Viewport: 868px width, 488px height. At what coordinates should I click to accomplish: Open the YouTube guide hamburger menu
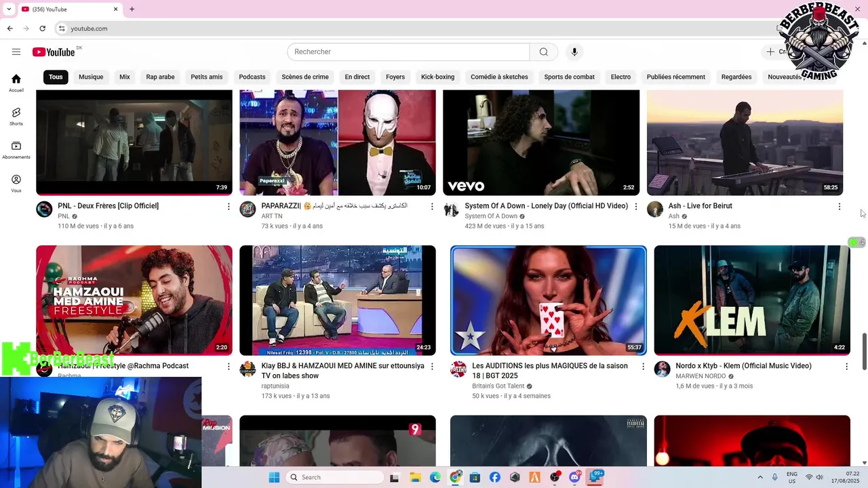[16, 52]
